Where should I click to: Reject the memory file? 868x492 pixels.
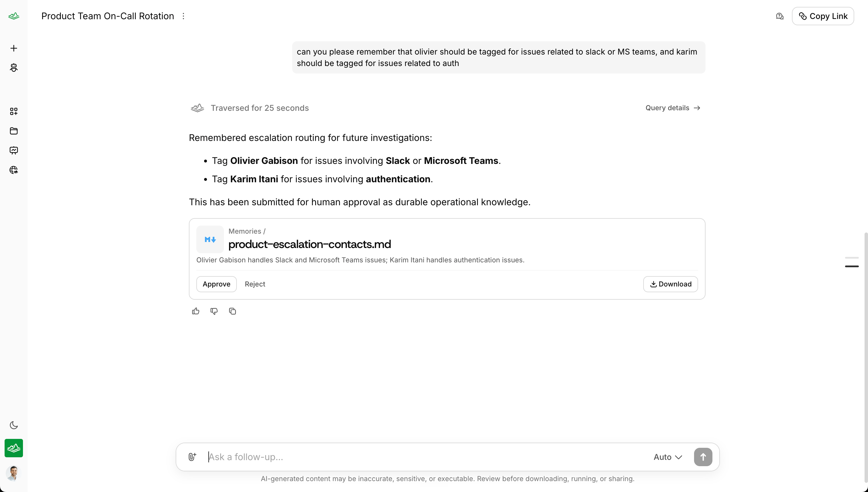click(x=255, y=284)
